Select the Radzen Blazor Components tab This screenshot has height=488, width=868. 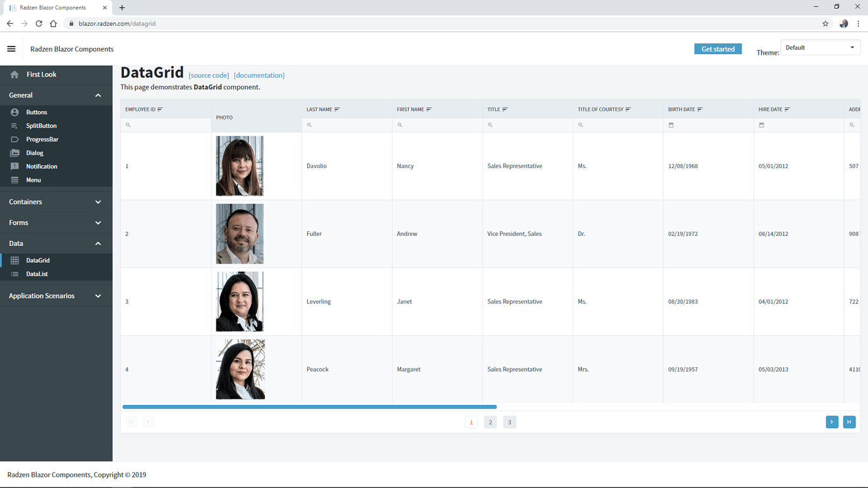tap(57, 8)
